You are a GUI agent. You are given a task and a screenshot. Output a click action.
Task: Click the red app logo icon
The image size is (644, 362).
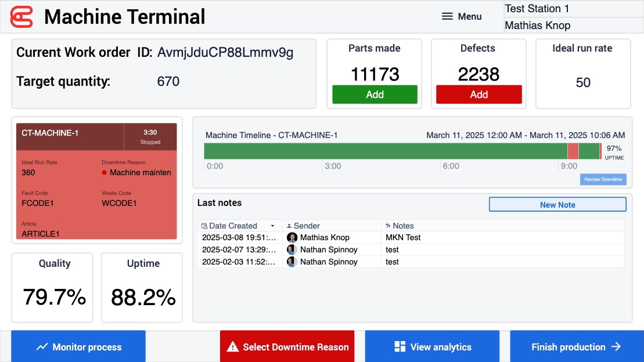(x=21, y=17)
